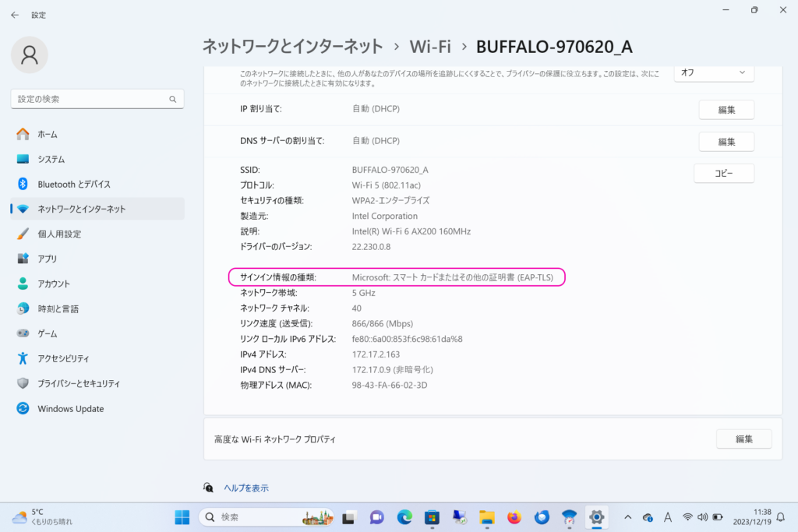Launch Firefox from the taskbar
The image size is (798, 532).
[514, 518]
